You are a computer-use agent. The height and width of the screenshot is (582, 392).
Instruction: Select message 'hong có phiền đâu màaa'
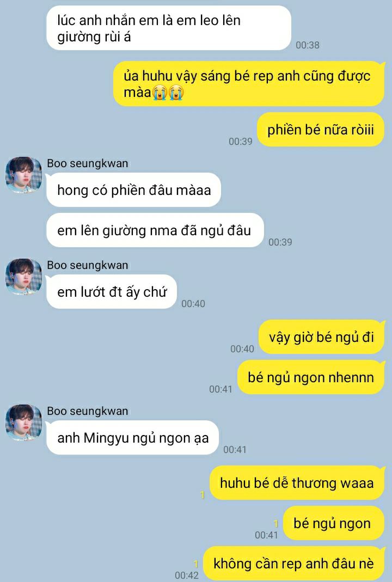(133, 190)
